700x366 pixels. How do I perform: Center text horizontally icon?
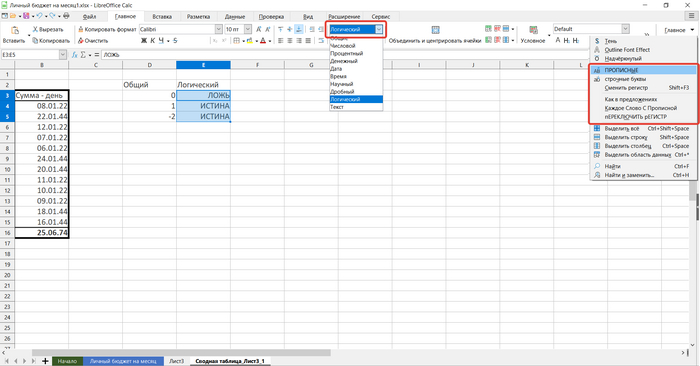click(x=290, y=41)
